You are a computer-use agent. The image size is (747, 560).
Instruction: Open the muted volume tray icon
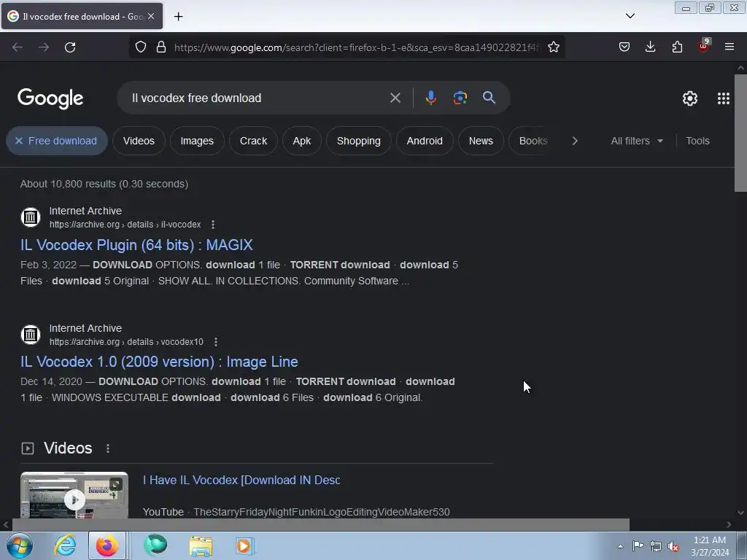(673, 546)
